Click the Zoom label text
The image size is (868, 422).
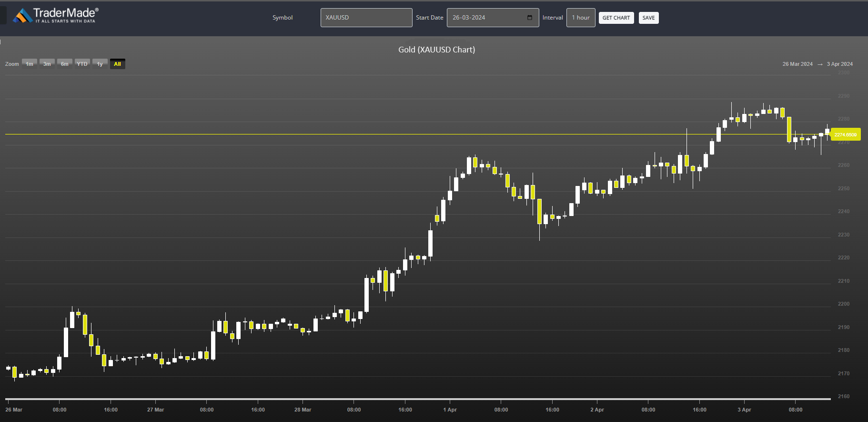12,64
